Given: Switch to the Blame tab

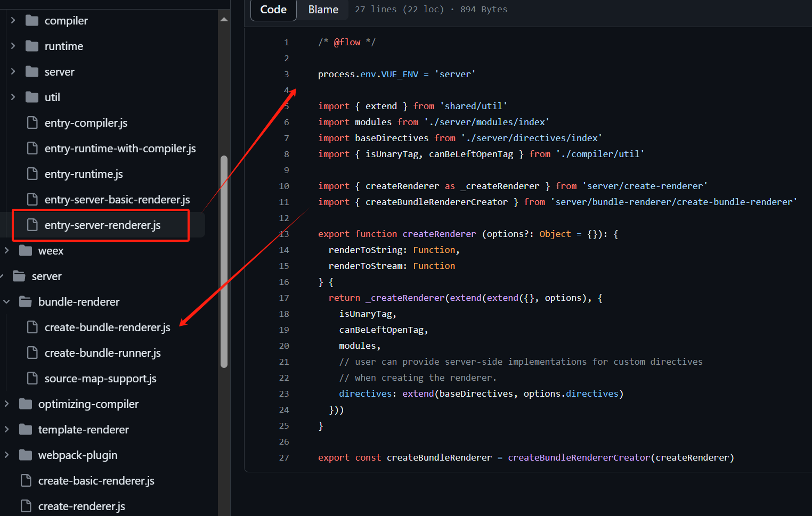Looking at the screenshot, I should click(323, 10).
